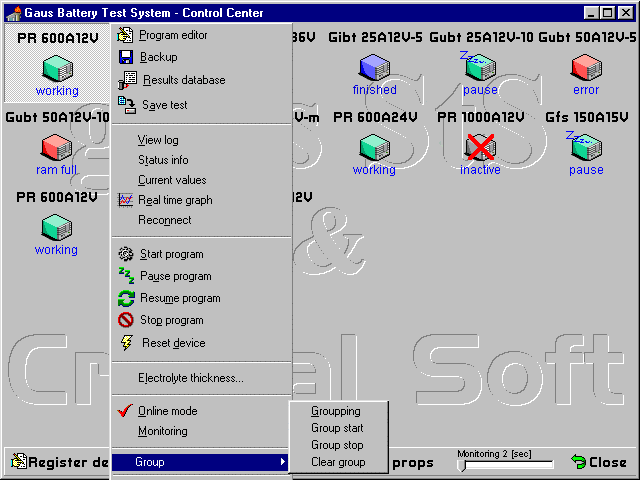Click the Backup floppy disk icon
This screenshot has height=480, width=640.
(125, 58)
